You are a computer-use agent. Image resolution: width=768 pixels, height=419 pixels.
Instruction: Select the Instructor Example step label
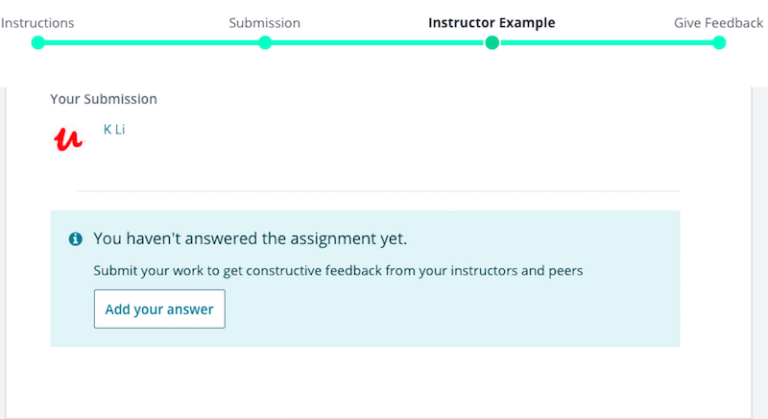[x=491, y=23]
